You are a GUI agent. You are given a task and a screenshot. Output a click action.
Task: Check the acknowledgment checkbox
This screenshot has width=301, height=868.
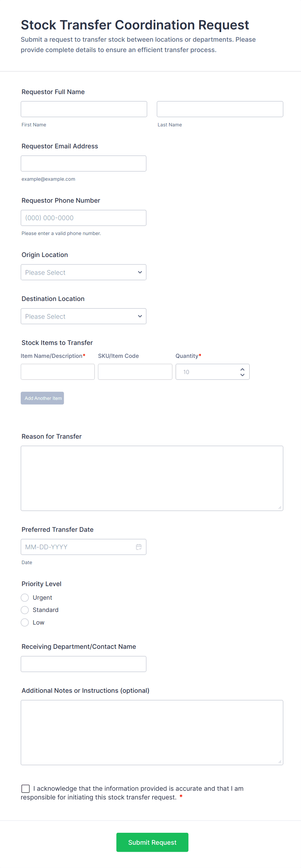(x=26, y=788)
